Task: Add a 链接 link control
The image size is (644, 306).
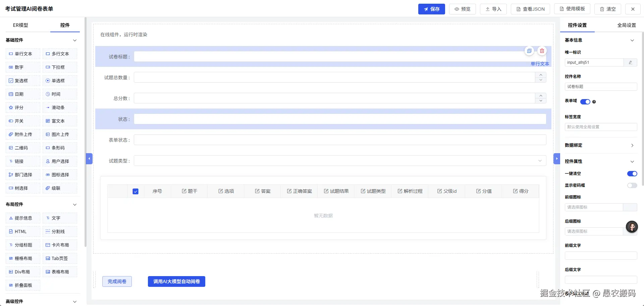Action: [23, 161]
